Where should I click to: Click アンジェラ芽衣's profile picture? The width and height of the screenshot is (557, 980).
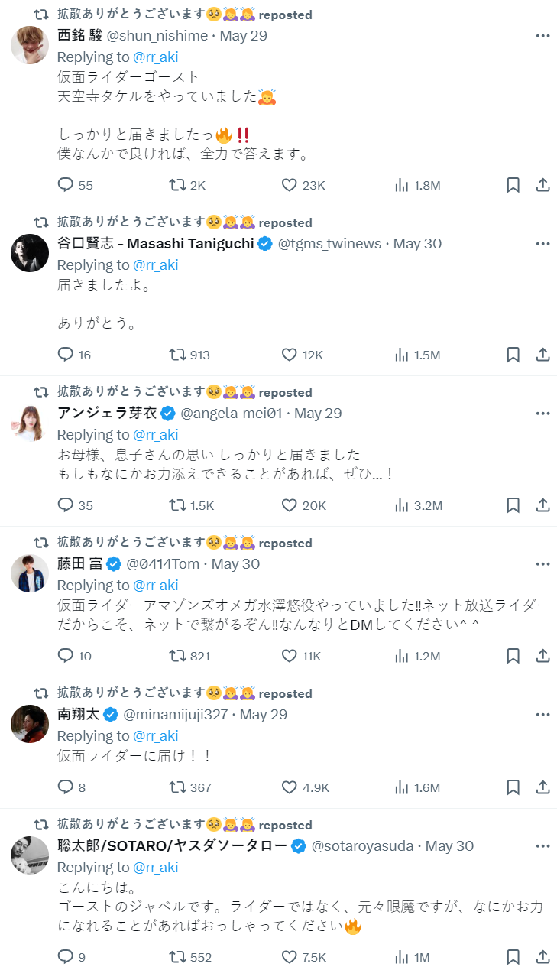[30, 423]
